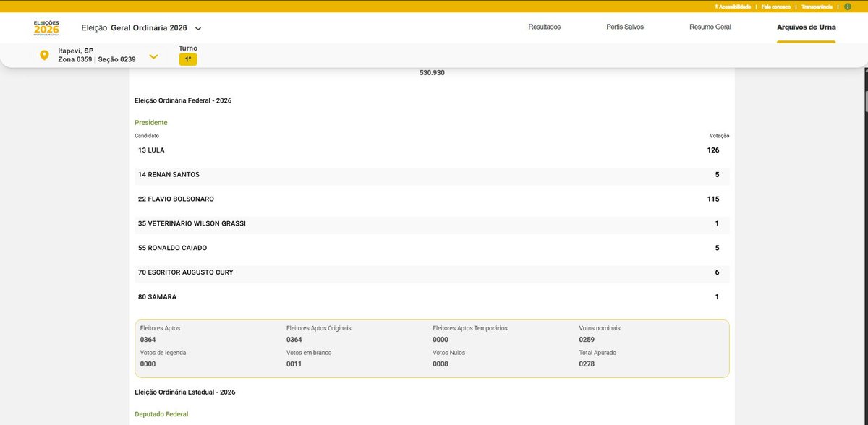Select the 70 ESCRITOR AUGUSTO CURY row
Viewport: 868px width, 425px height.
tap(432, 272)
